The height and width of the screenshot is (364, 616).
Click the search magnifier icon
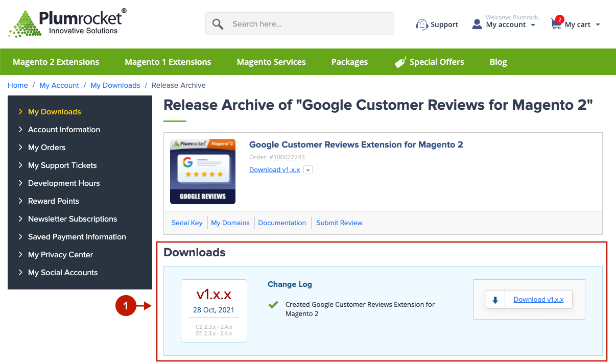click(218, 24)
